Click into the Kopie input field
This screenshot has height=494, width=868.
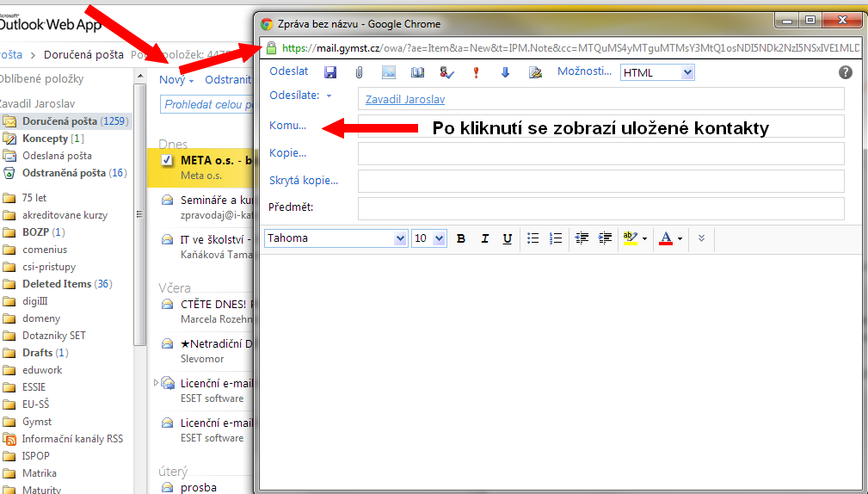tap(601, 153)
